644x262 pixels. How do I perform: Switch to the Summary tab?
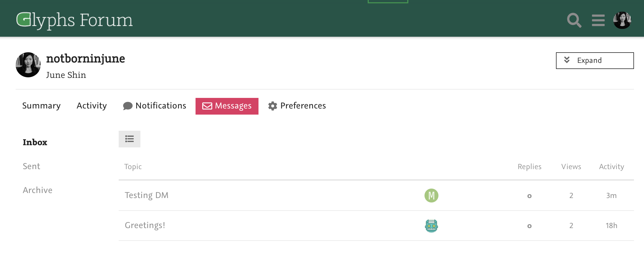coord(41,106)
